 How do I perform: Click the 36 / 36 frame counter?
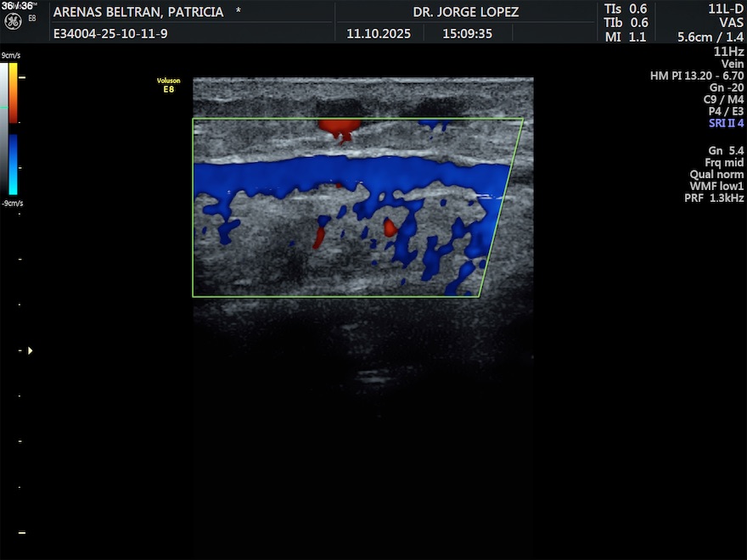pyautogui.click(x=17, y=6)
